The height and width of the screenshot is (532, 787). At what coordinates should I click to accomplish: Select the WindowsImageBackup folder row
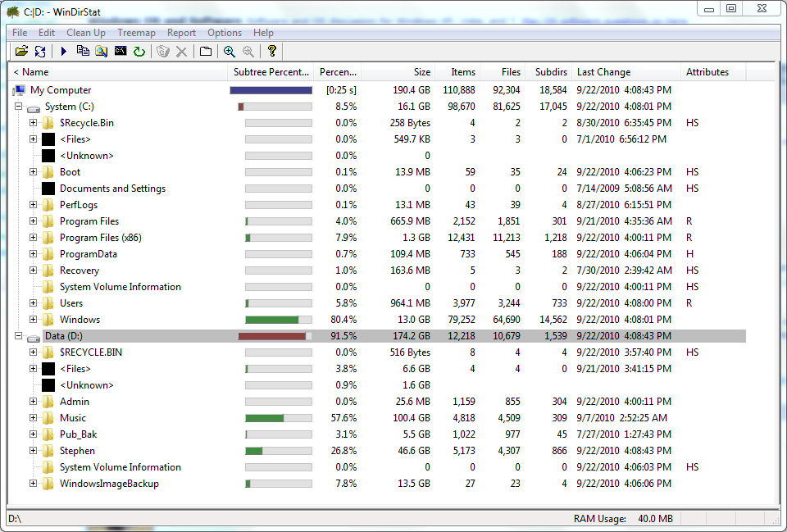pos(109,484)
